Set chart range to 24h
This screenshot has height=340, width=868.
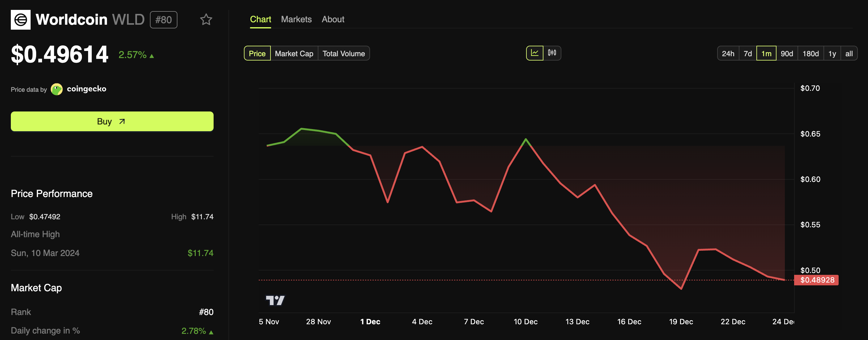click(x=728, y=53)
